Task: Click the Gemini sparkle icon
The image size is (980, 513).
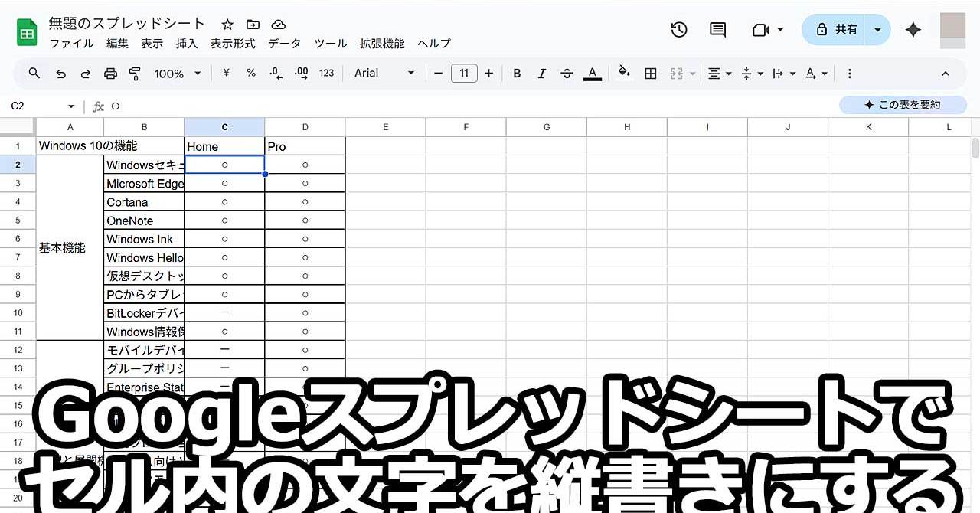Action: 913,30
